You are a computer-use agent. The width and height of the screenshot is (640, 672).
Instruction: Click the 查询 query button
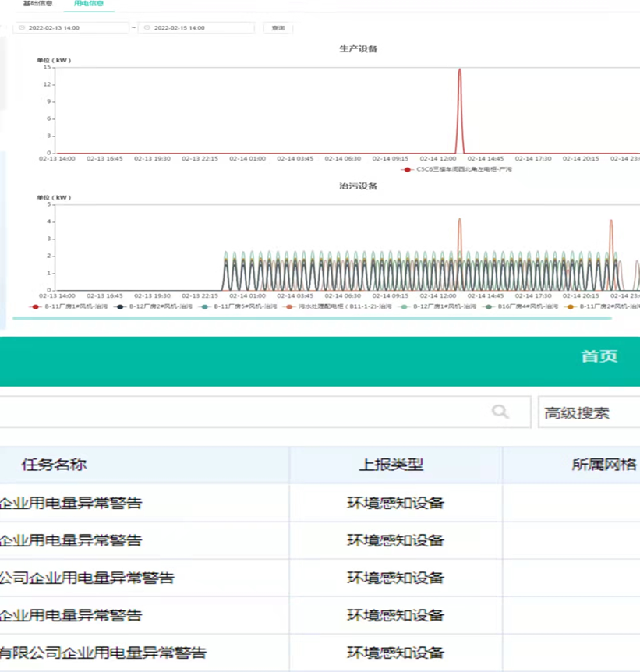click(278, 28)
